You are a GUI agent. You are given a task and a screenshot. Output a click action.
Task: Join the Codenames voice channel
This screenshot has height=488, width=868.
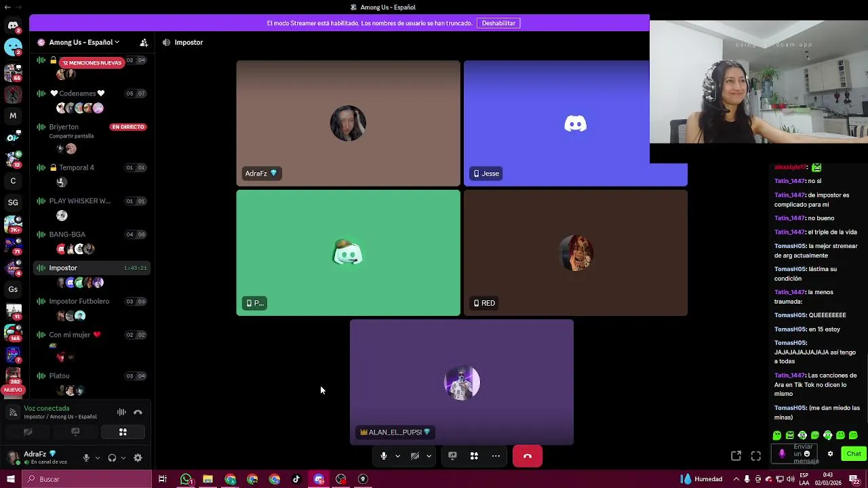[92, 94]
